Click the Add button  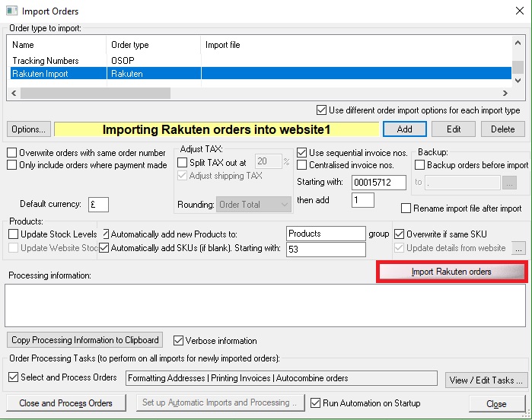tap(404, 129)
